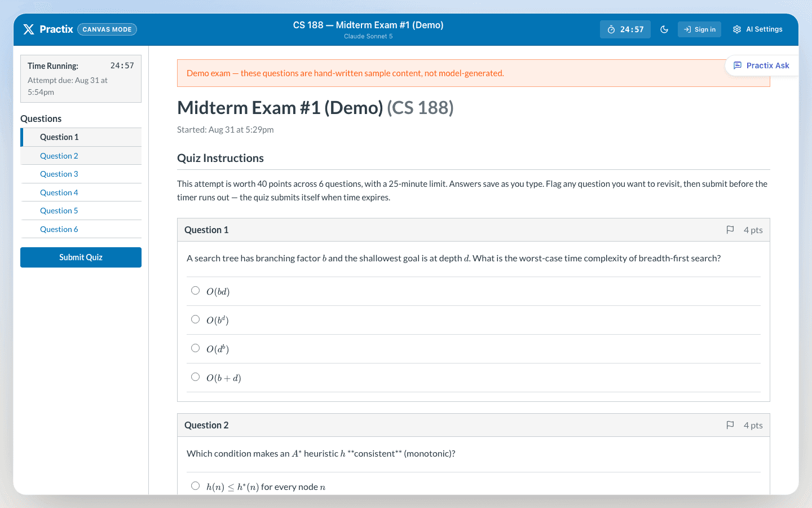The height and width of the screenshot is (508, 812).
Task: Open the Practix Ask chat panel
Action: click(x=761, y=65)
